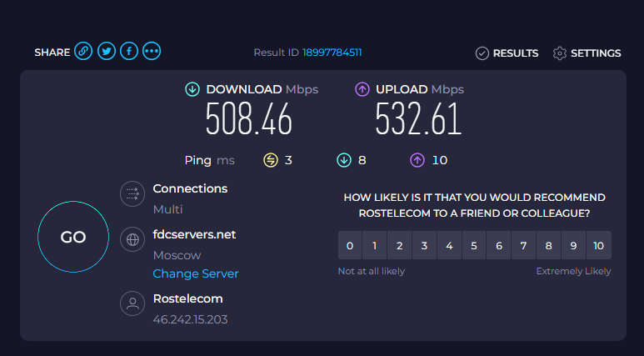Click the globe server icon
This screenshot has height=356, width=644.
(132, 239)
